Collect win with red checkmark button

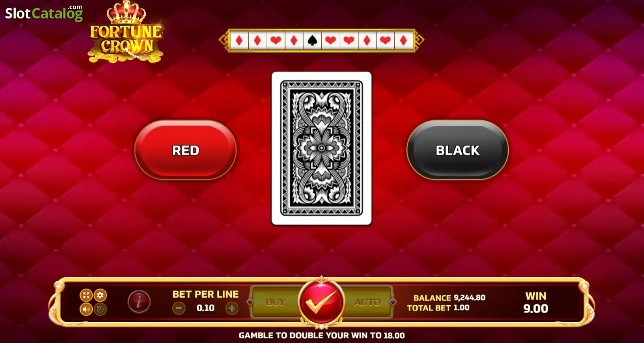(x=321, y=302)
